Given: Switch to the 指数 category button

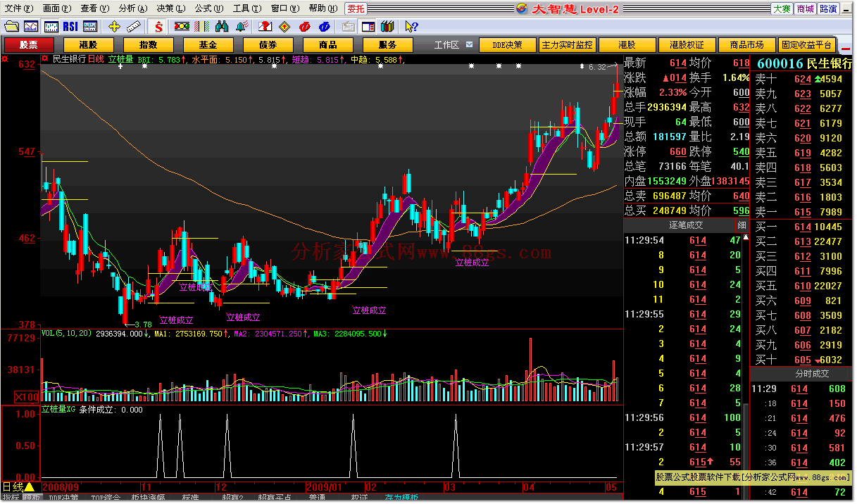Looking at the screenshot, I should 148,44.
